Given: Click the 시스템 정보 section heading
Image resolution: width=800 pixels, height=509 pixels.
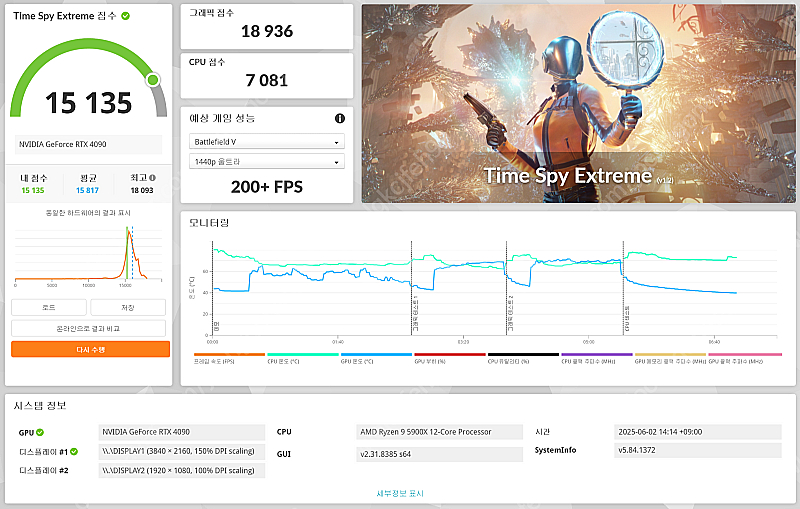Looking at the screenshot, I should click(x=40, y=406).
